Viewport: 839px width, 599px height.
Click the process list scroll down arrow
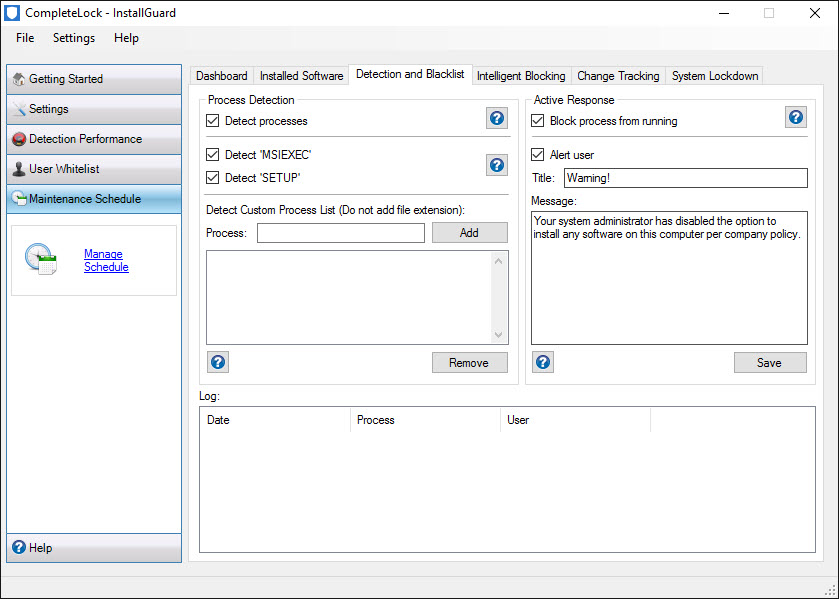tap(498, 335)
